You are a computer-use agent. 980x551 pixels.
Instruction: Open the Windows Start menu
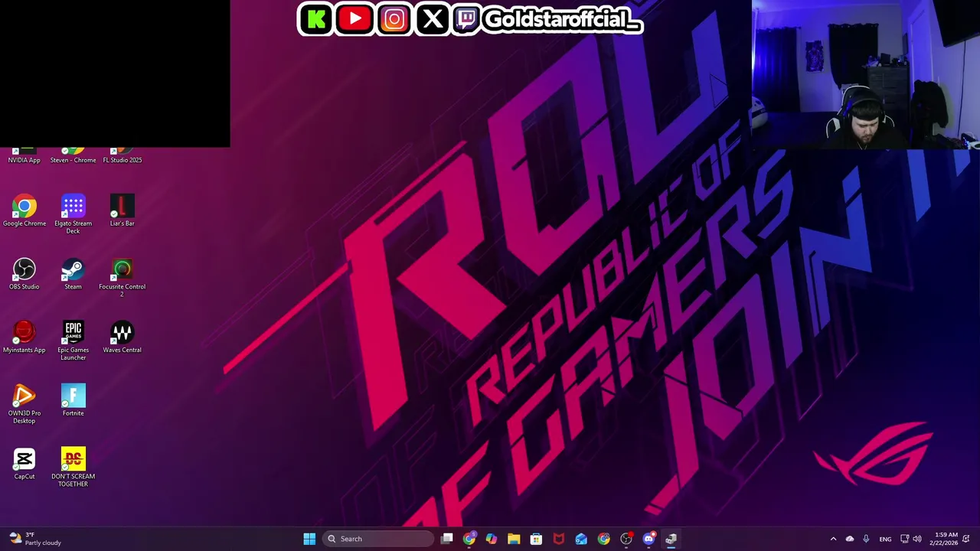pyautogui.click(x=309, y=539)
